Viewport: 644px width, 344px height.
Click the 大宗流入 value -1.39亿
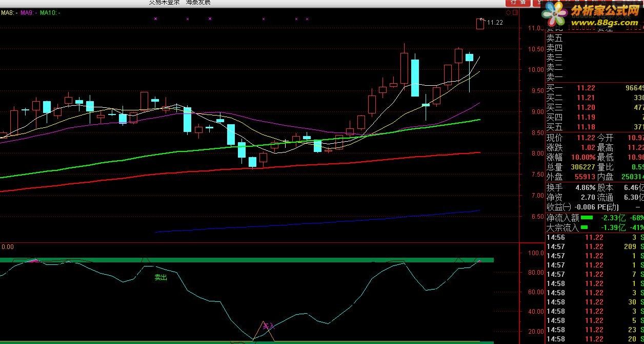point(614,227)
